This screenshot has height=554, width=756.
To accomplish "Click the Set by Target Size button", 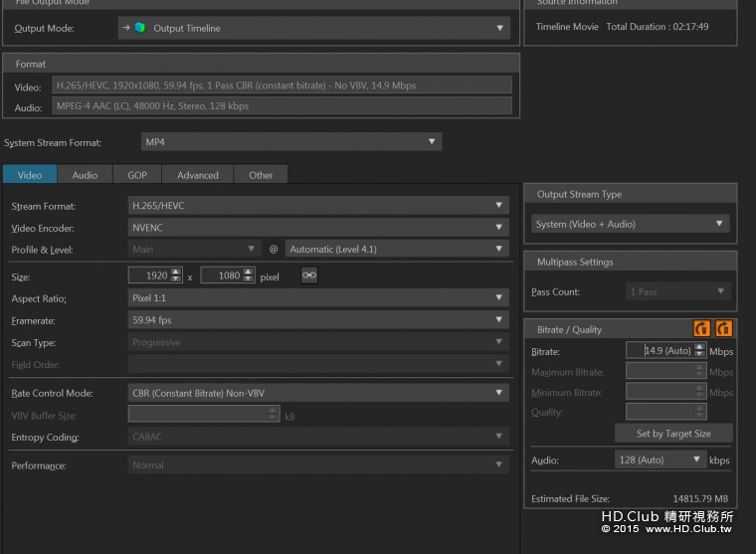I will 673,434.
